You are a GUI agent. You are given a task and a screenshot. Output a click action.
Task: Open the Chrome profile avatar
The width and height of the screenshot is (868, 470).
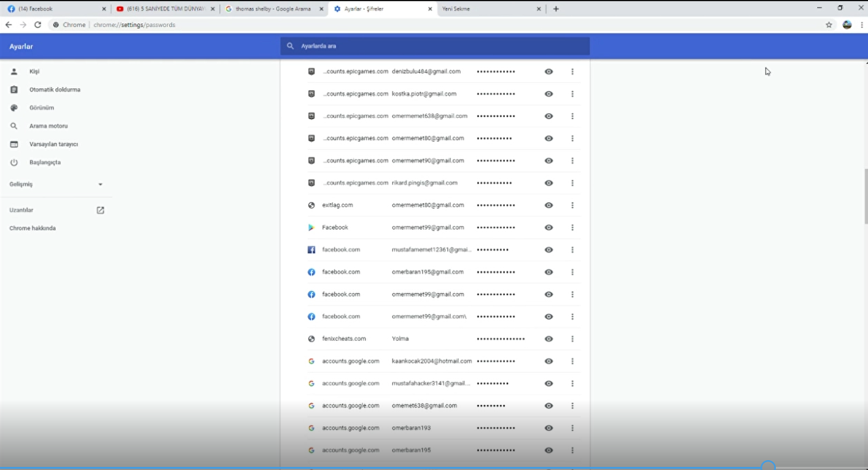click(847, 25)
